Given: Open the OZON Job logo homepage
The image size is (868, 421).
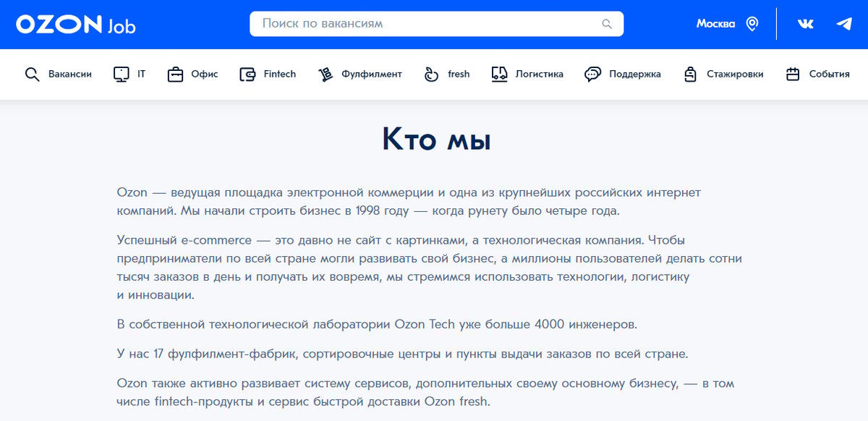Looking at the screenshot, I should coord(76,25).
